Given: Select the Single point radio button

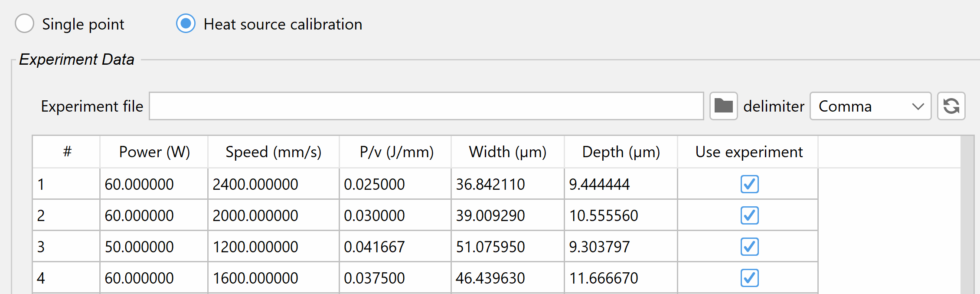Looking at the screenshot, I should tap(25, 23).
